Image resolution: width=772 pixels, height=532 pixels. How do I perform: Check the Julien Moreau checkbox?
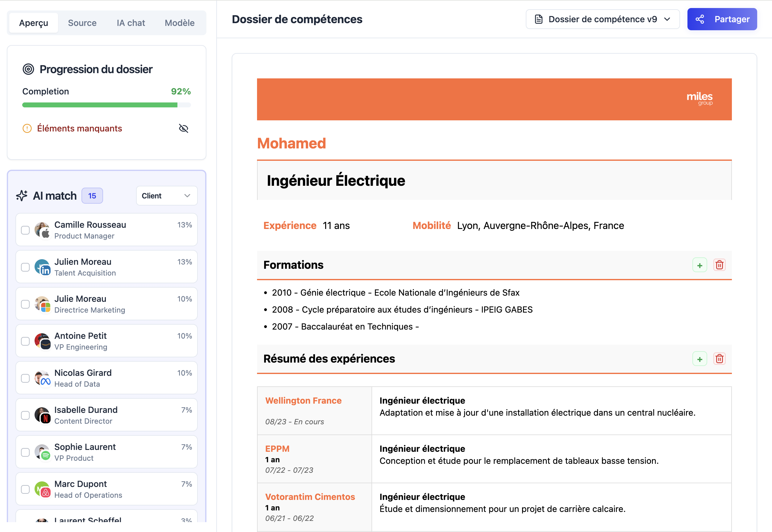click(x=25, y=267)
